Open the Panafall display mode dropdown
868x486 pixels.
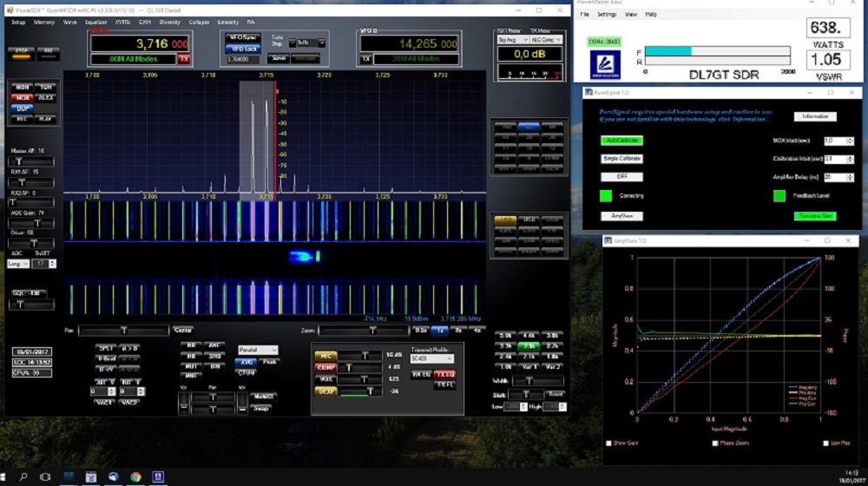(x=258, y=350)
